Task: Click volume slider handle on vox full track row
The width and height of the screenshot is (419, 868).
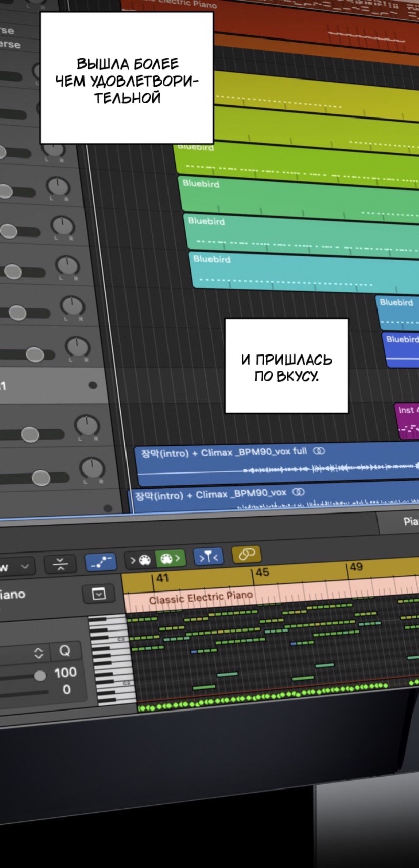Action: point(41,478)
